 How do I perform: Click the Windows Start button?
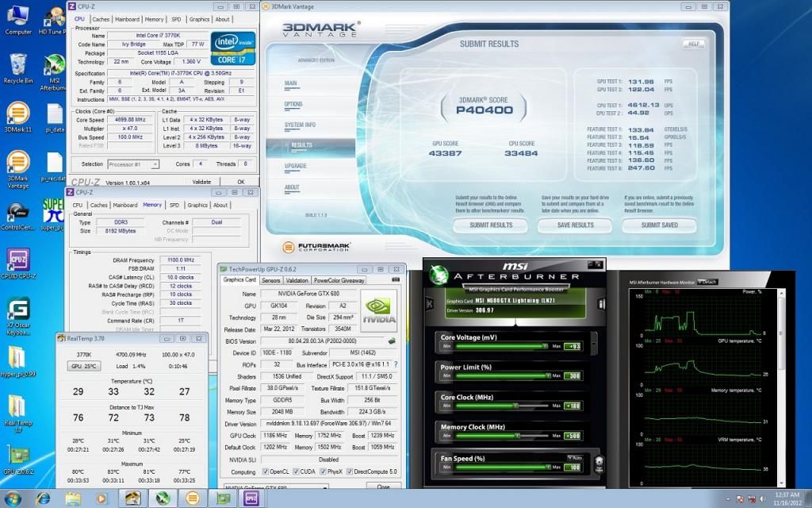[13, 498]
